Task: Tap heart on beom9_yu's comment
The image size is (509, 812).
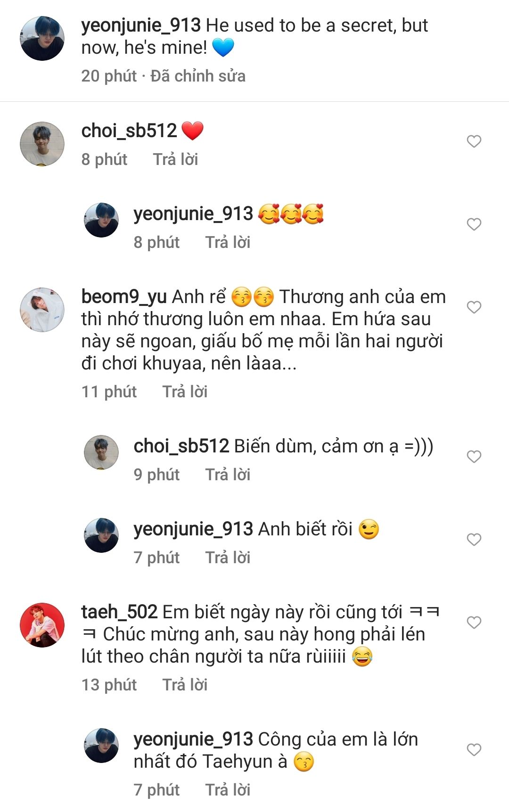Action: click(474, 307)
